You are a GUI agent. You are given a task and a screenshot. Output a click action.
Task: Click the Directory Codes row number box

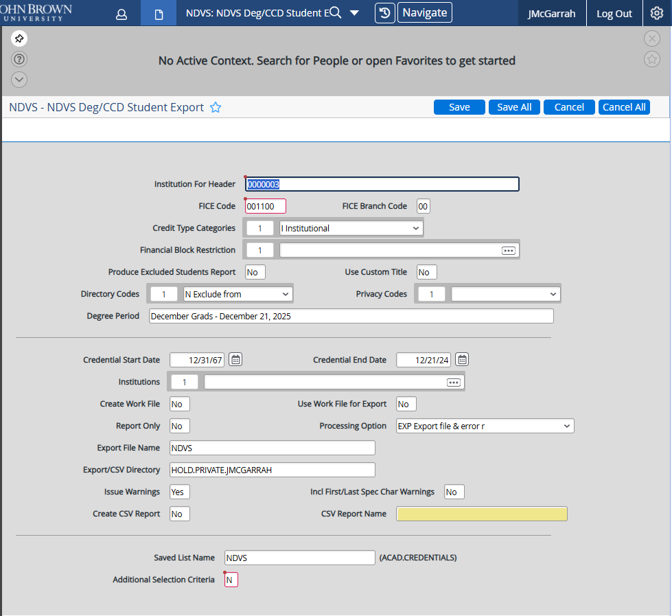click(164, 294)
